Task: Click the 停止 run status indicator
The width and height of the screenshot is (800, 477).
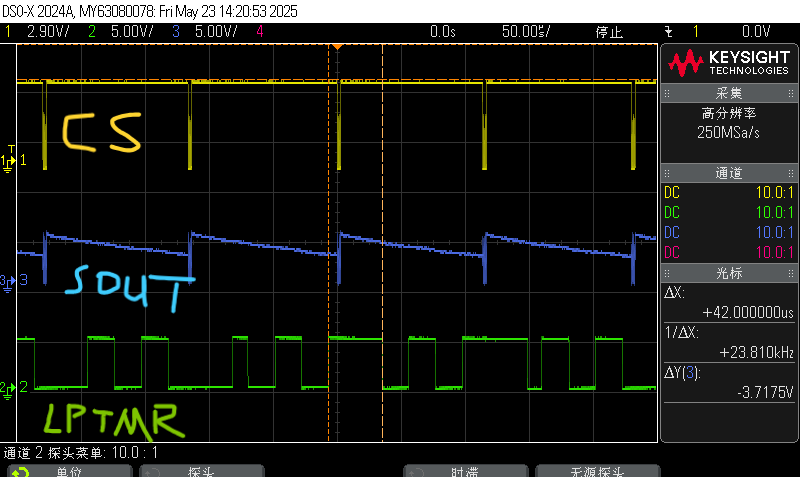Action: coord(609,32)
